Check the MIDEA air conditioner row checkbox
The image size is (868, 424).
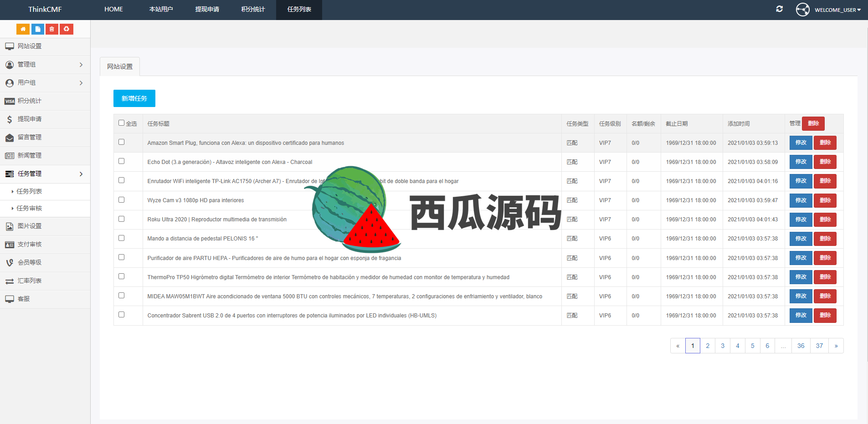pyautogui.click(x=121, y=296)
